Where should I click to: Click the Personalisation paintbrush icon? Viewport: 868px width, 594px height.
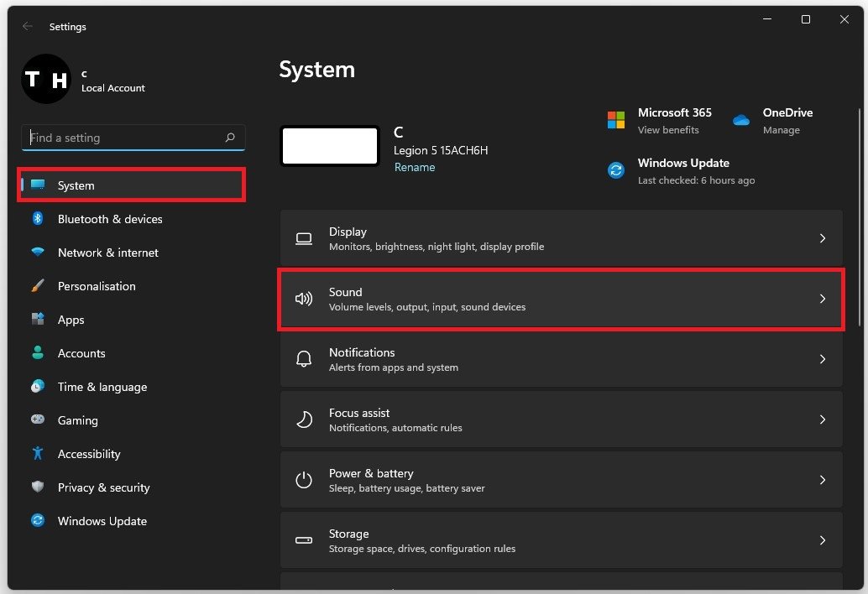click(x=38, y=286)
